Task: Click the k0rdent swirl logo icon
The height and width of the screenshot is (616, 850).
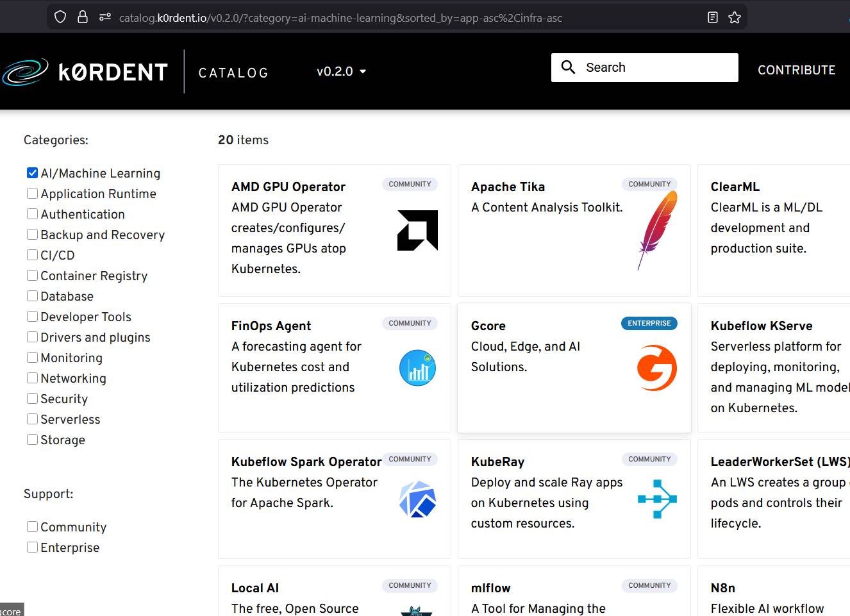Action: click(25, 72)
